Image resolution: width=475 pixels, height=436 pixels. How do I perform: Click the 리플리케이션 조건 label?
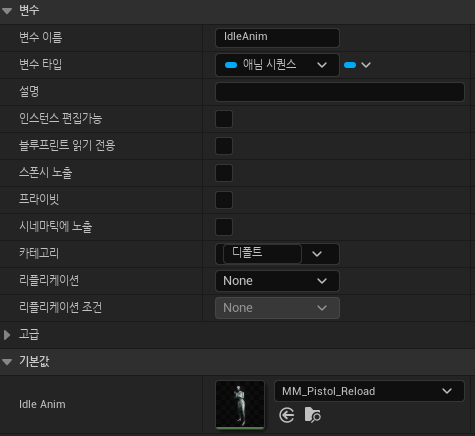60,307
